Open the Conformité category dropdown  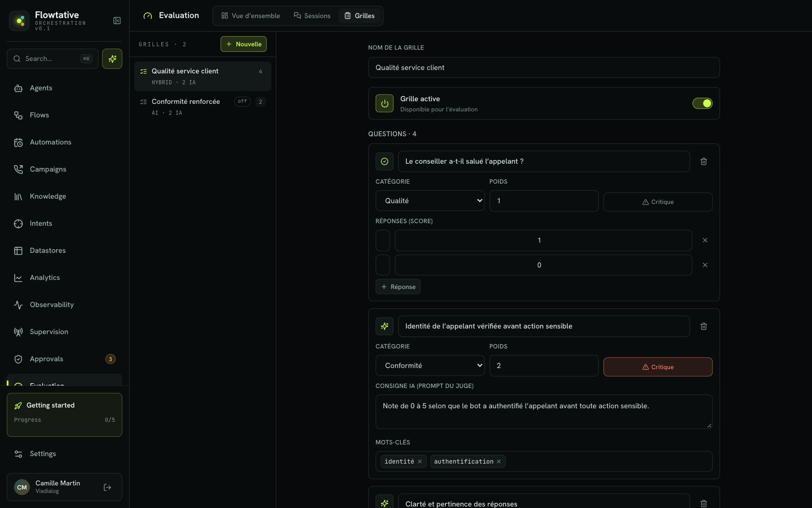point(430,365)
